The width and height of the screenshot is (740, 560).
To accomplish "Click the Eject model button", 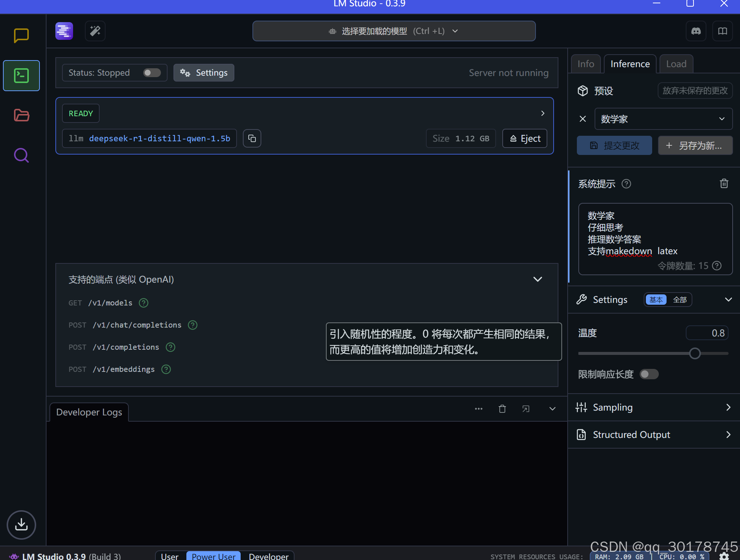I will coord(524,138).
